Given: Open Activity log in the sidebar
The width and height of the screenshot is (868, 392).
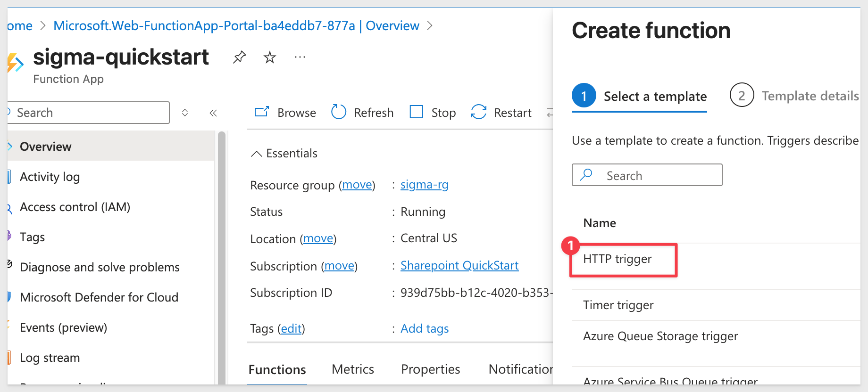Looking at the screenshot, I should (x=111, y=177).
